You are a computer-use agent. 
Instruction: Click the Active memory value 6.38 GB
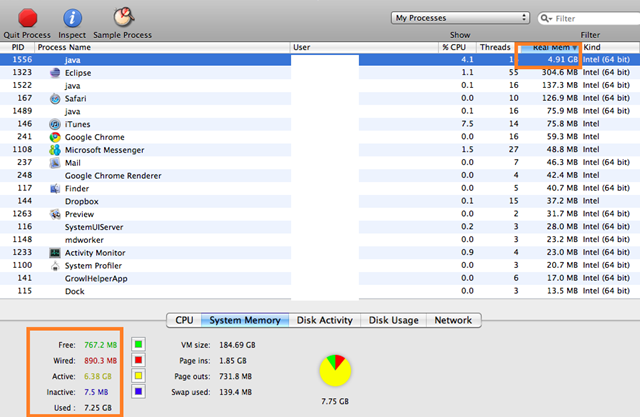98,376
